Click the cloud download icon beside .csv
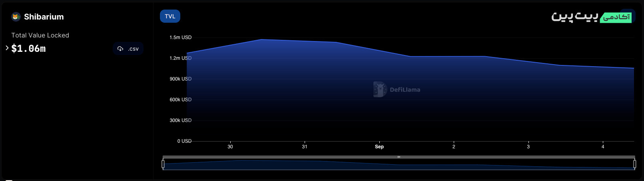This screenshot has width=644, height=181. coord(120,49)
